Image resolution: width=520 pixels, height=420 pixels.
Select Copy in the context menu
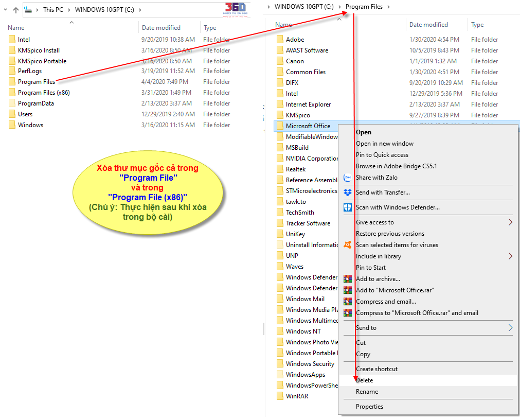coord(363,354)
